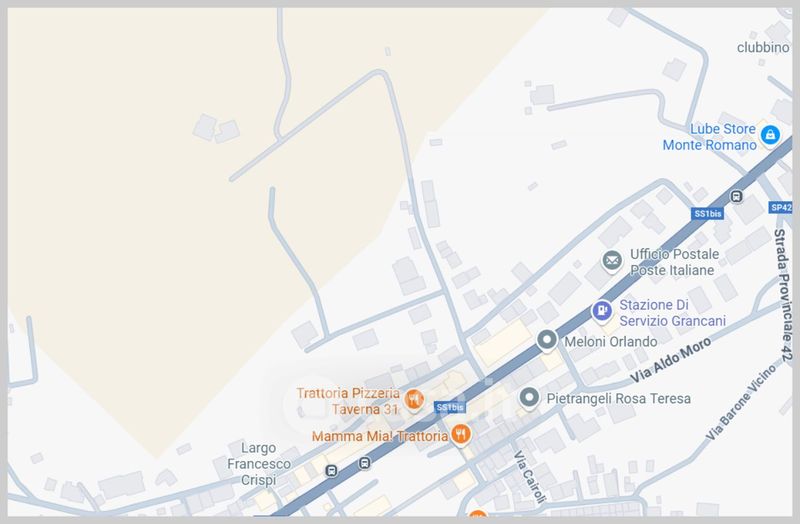Click the Lube Store Monte Romano label

coord(710,137)
